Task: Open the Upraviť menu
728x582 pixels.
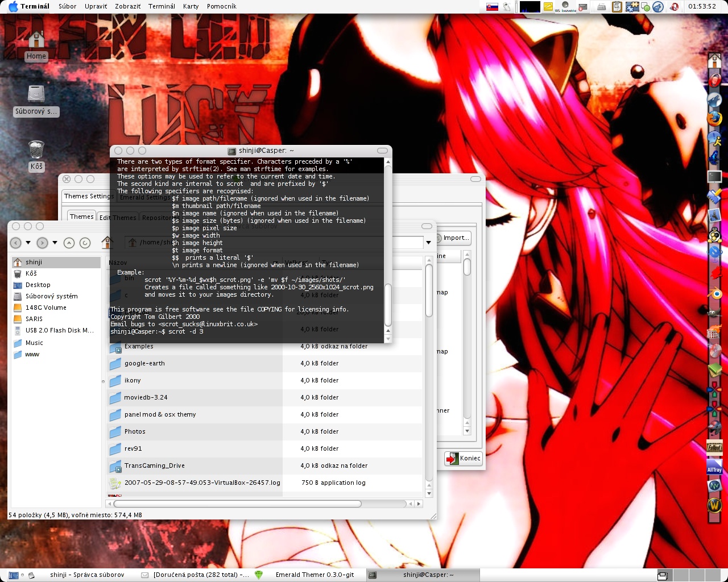Action: coord(96,6)
